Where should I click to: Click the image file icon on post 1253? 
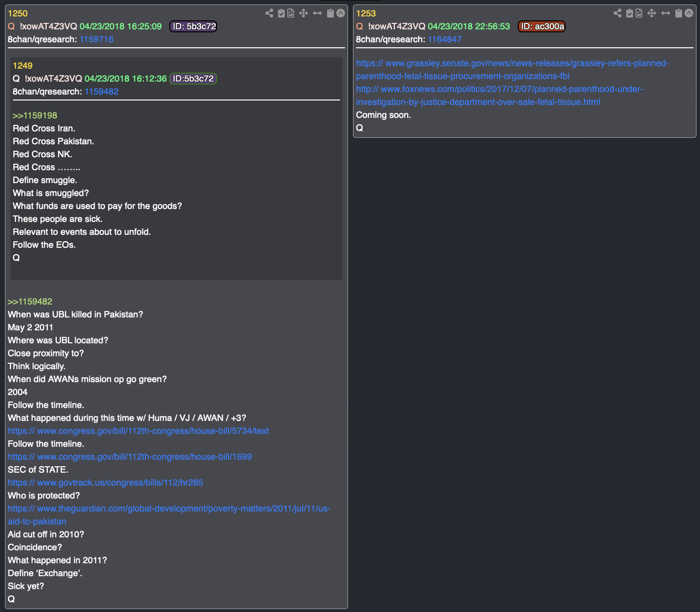point(639,13)
